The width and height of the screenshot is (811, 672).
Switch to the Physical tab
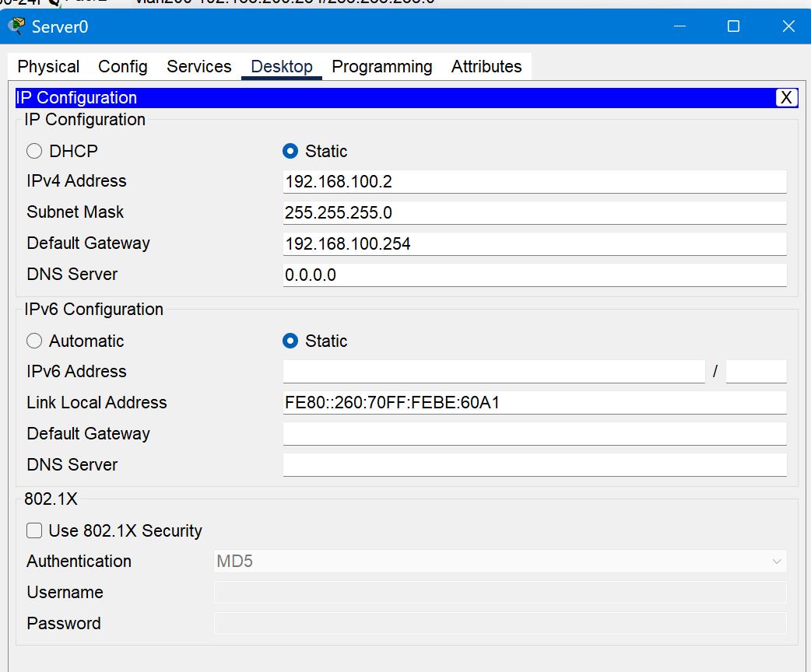[47, 66]
